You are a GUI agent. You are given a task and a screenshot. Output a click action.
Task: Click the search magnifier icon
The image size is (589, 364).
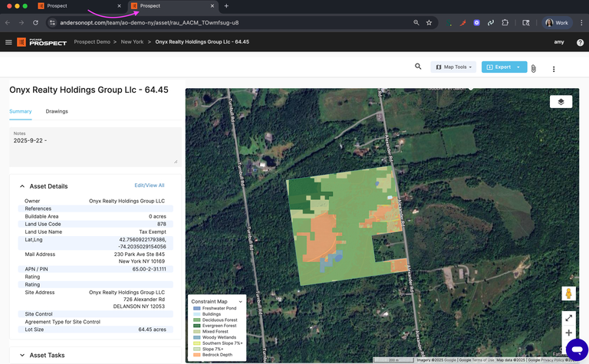tap(418, 67)
